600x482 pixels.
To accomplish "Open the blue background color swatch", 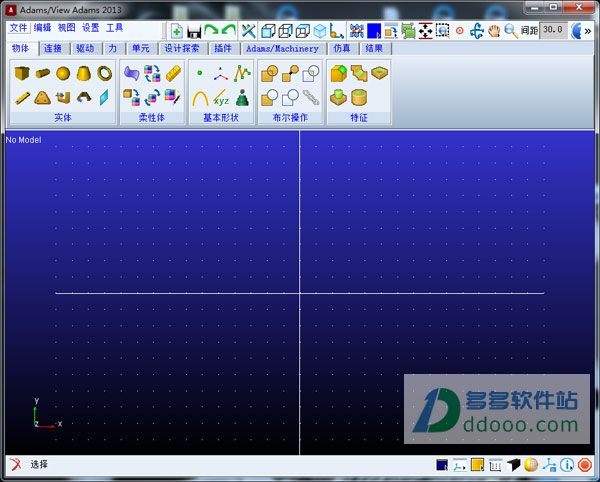I will [374, 31].
